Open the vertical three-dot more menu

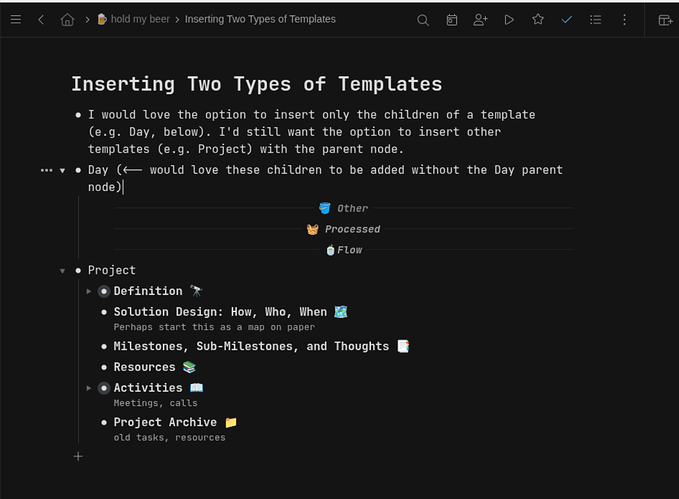[x=624, y=20]
